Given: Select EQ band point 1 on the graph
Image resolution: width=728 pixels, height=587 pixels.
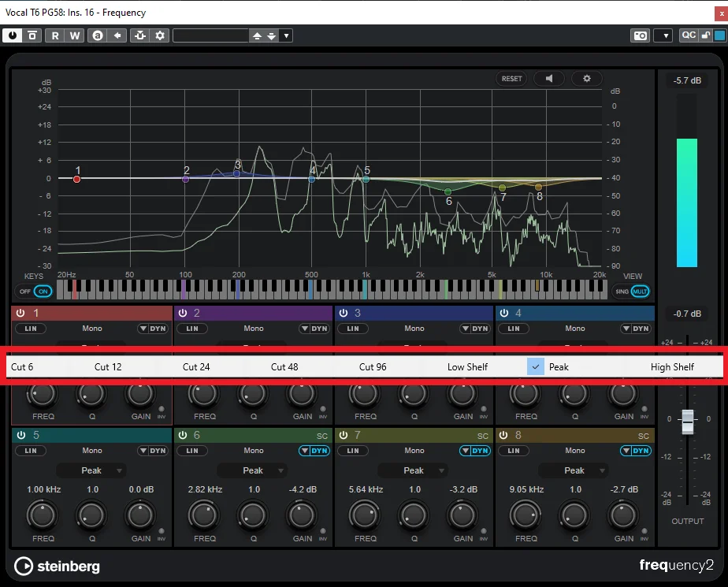Looking at the screenshot, I should [x=76, y=180].
